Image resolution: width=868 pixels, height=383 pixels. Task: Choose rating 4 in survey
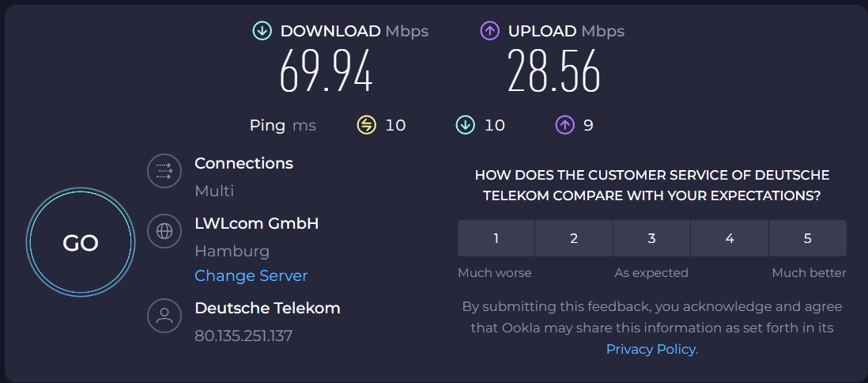(730, 238)
